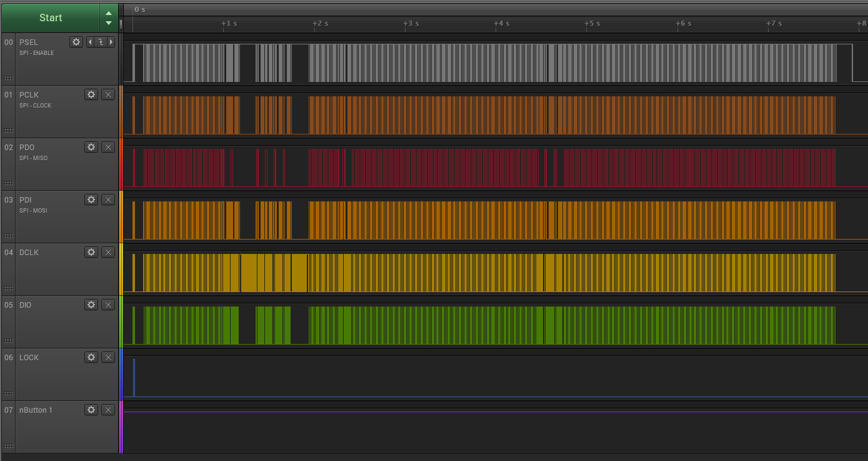Grab the PSEL channel drag handle dots
Image resolution: width=868 pixels, height=461 pixels.
(x=8, y=78)
